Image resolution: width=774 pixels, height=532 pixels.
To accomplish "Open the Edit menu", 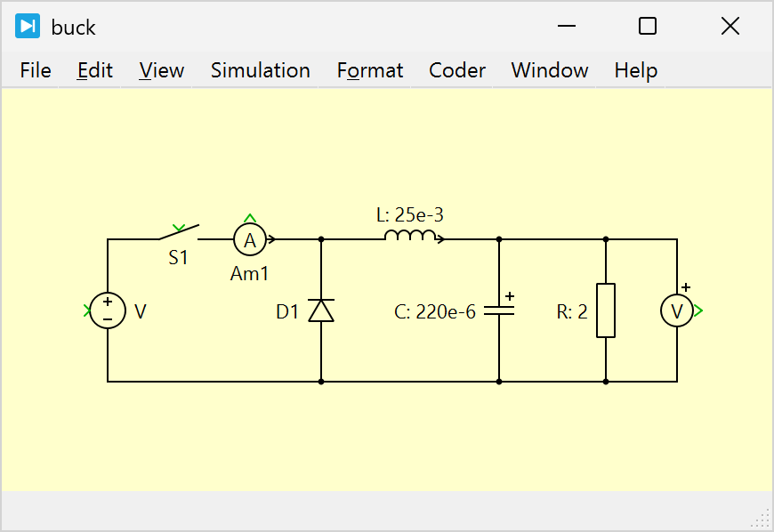I will (95, 70).
